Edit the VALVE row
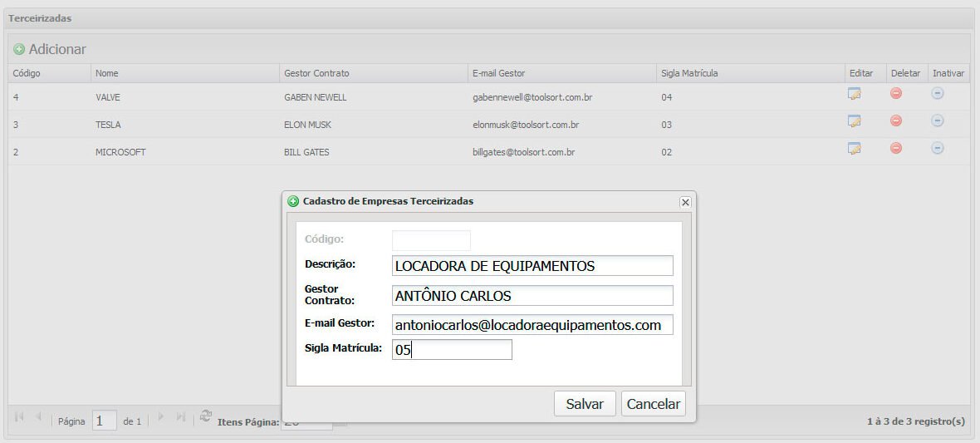980x443 pixels. tap(855, 94)
